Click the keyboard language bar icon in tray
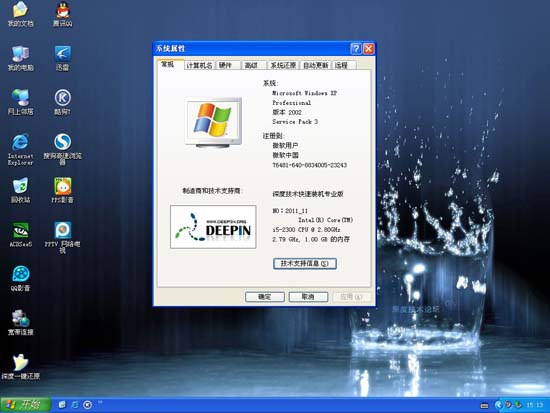The height and width of the screenshot is (413, 550). coord(484,406)
